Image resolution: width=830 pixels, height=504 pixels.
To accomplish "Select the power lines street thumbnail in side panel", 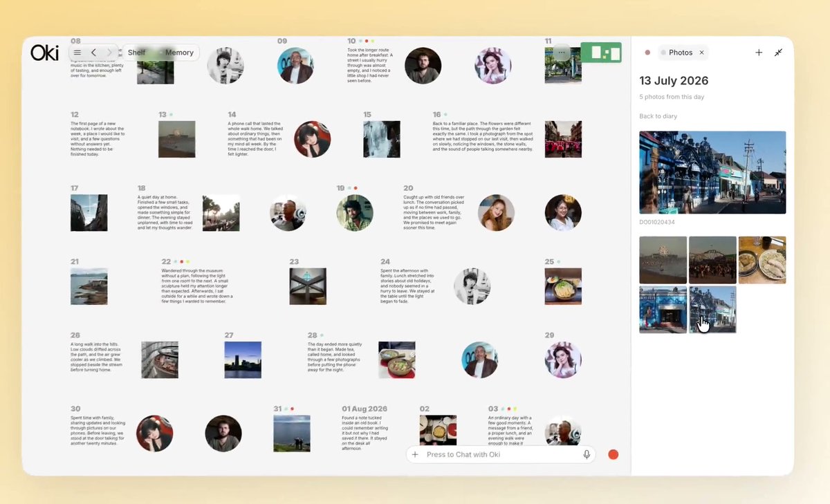I will [x=712, y=310].
